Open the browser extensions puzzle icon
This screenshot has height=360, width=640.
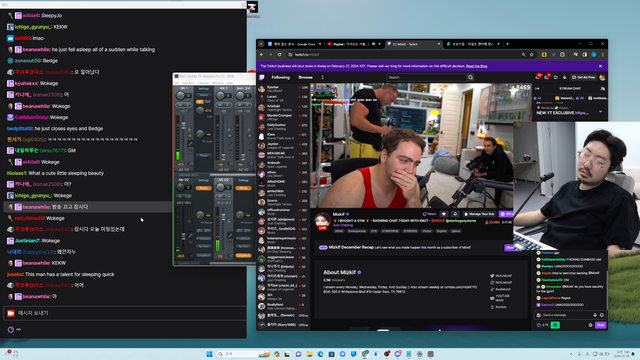[x=562, y=54]
